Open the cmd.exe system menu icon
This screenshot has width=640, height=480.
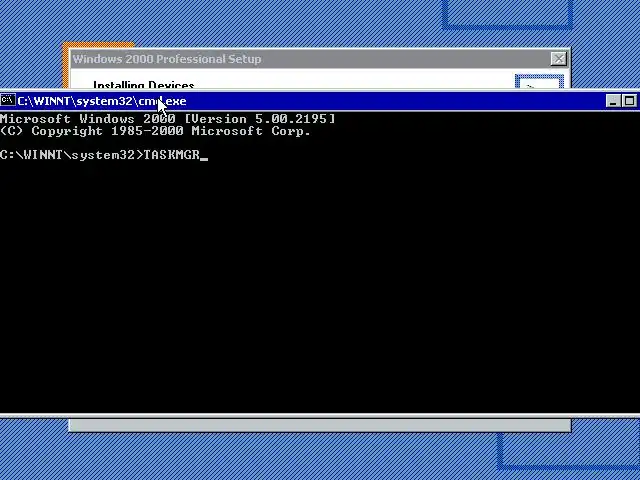pos(8,100)
